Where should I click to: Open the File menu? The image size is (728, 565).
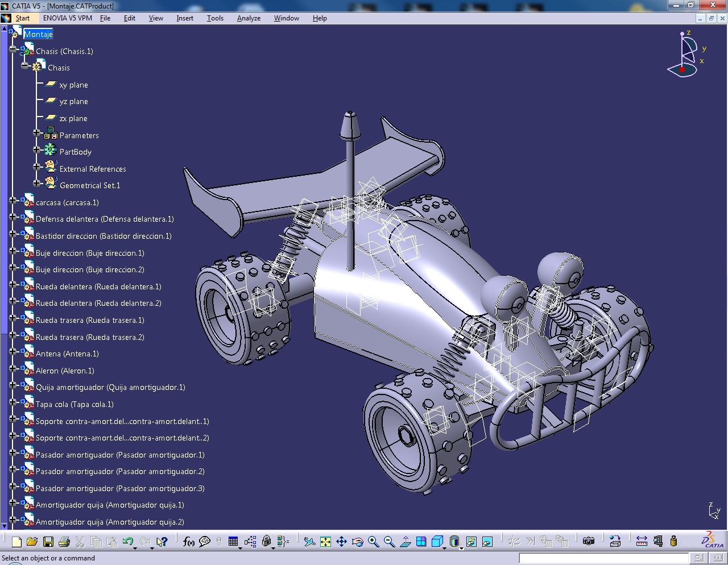(105, 18)
